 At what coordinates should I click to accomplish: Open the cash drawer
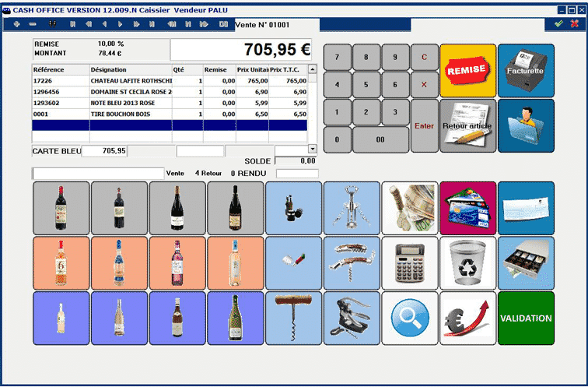click(x=526, y=262)
